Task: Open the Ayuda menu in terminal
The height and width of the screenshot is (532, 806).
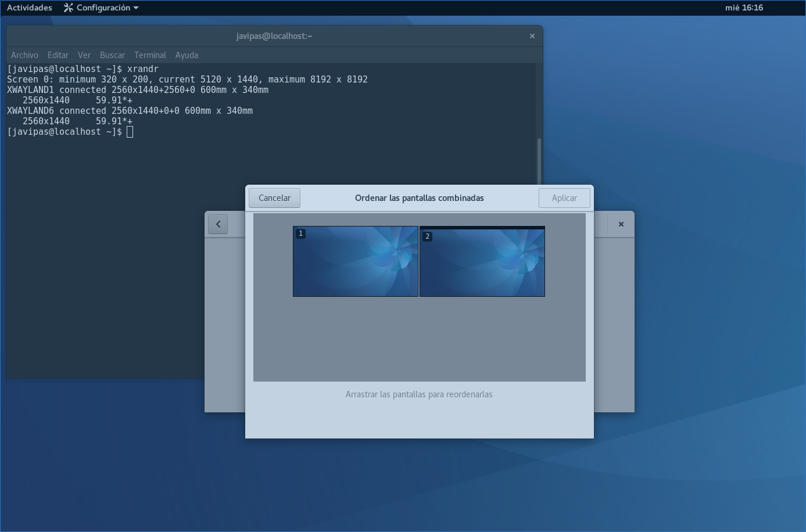Action: coord(187,55)
